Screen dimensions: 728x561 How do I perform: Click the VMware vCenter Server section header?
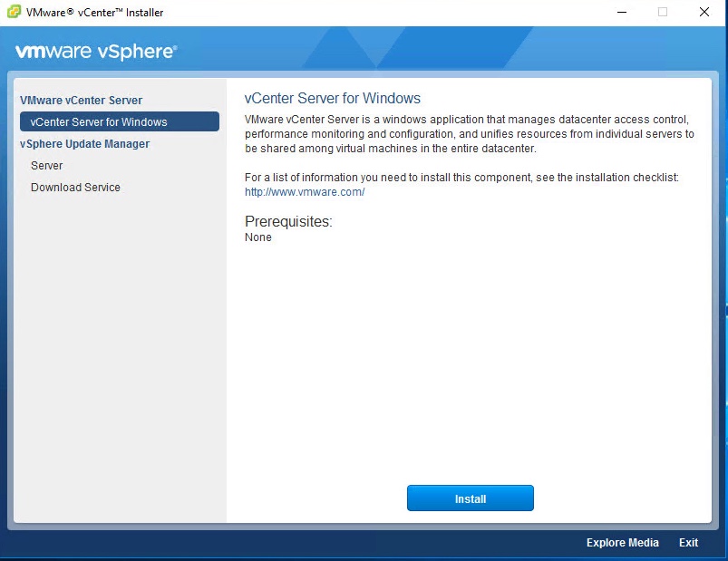point(82,101)
